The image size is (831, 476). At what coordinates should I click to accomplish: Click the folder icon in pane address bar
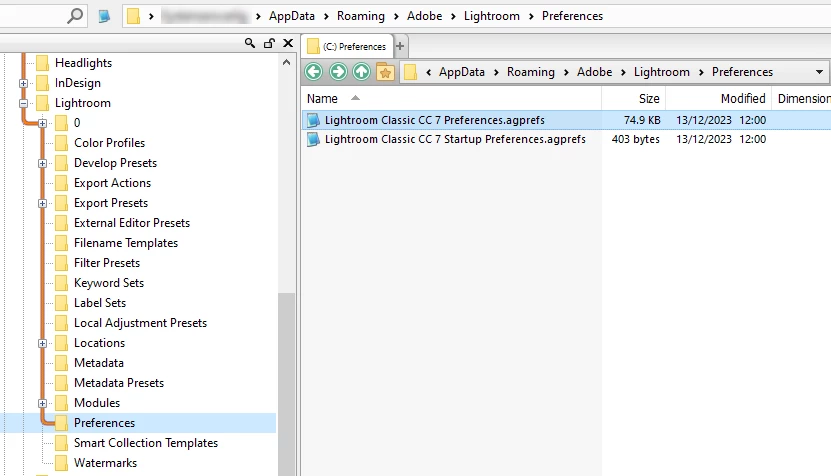[410, 72]
